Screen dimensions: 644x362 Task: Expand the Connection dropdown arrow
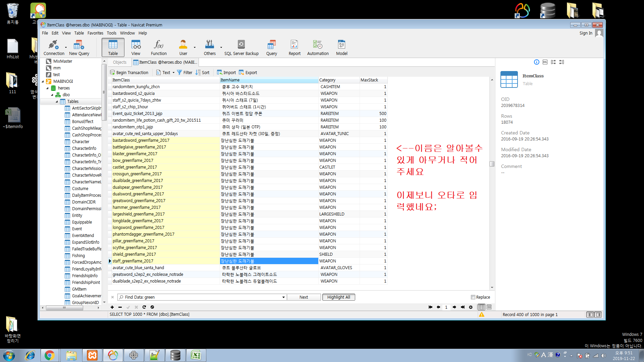pyautogui.click(x=66, y=47)
